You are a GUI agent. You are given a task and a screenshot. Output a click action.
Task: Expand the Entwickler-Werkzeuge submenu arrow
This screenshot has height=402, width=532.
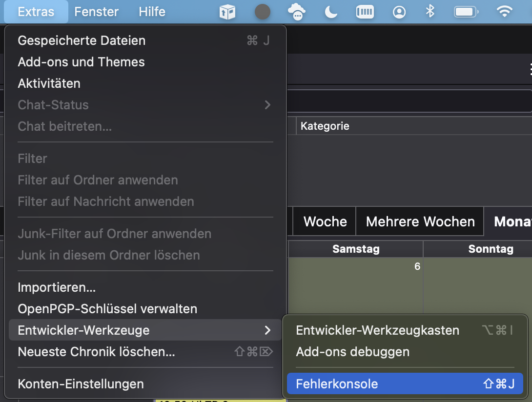tap(267, 330)
